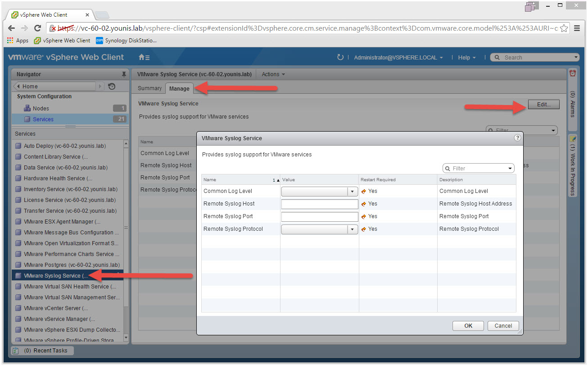The width and height of the screenshot is (588, 366).
Task: Select Nodes under System Configuration
Action: (70, 108)
